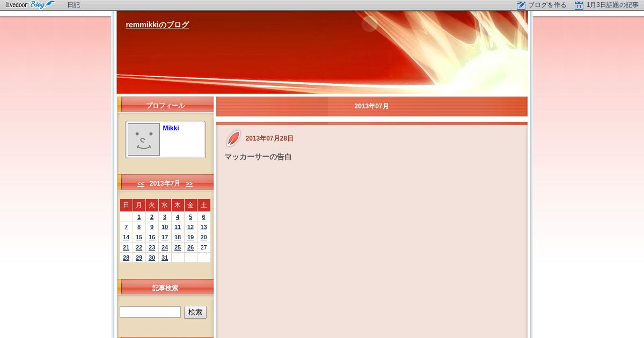Viewport: 644px width, 338px height.
Task: Select calendar day 8
Action: [x=139, y=227]
